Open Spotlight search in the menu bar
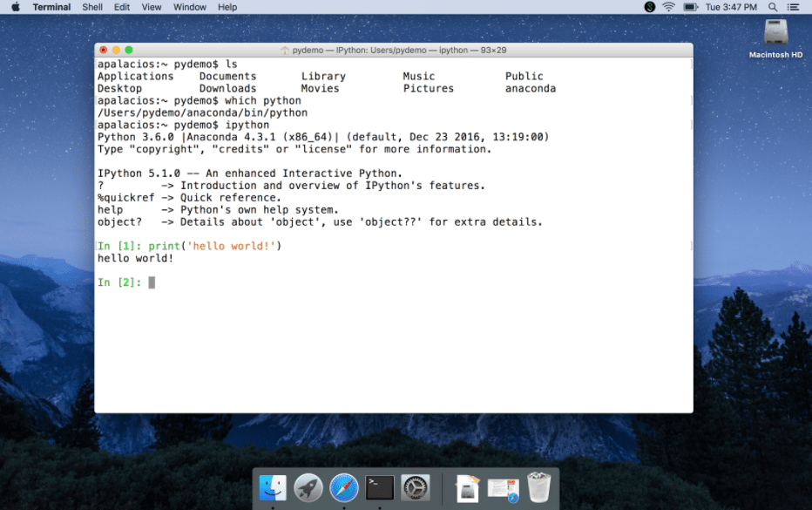This screenshot has height=510, width=812. (772, 6)
